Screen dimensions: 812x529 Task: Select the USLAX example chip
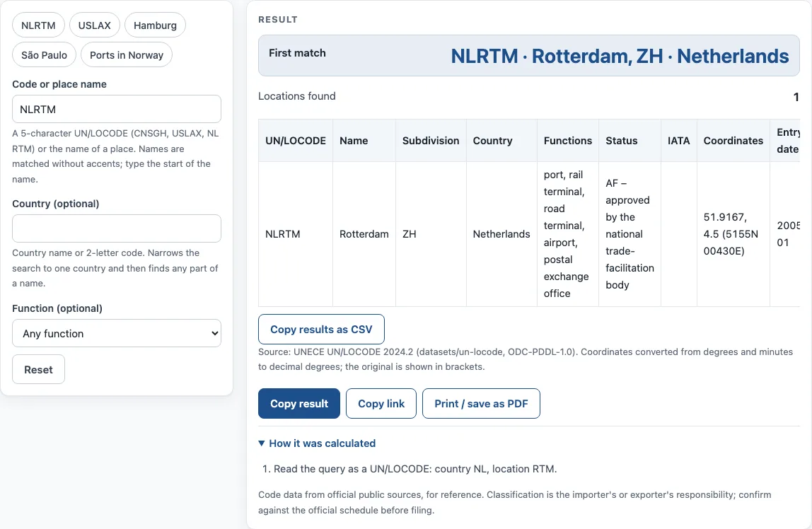tap(94, 25)
